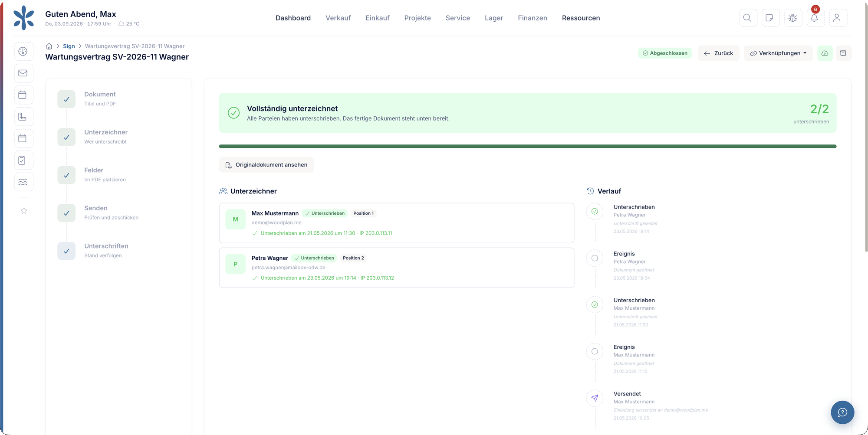
Task: Go to home via breadcrumb house icon
Action: pos(49,46)
